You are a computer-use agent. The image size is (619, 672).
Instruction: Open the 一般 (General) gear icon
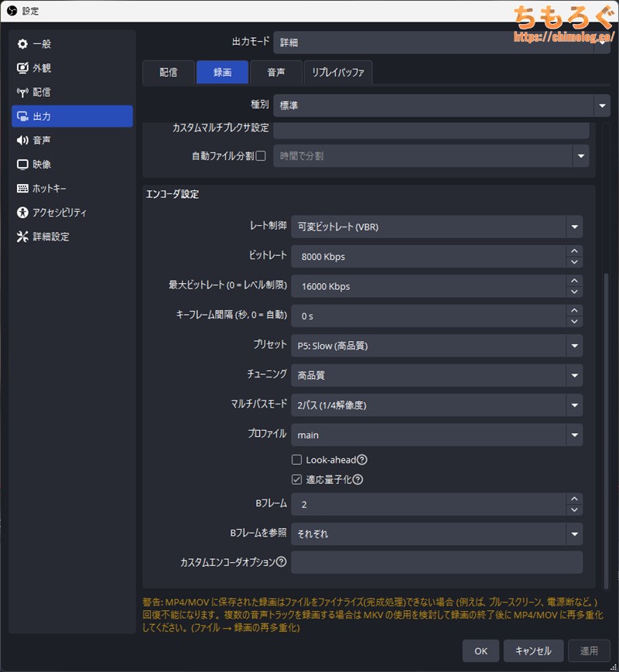tap(22, 44)
